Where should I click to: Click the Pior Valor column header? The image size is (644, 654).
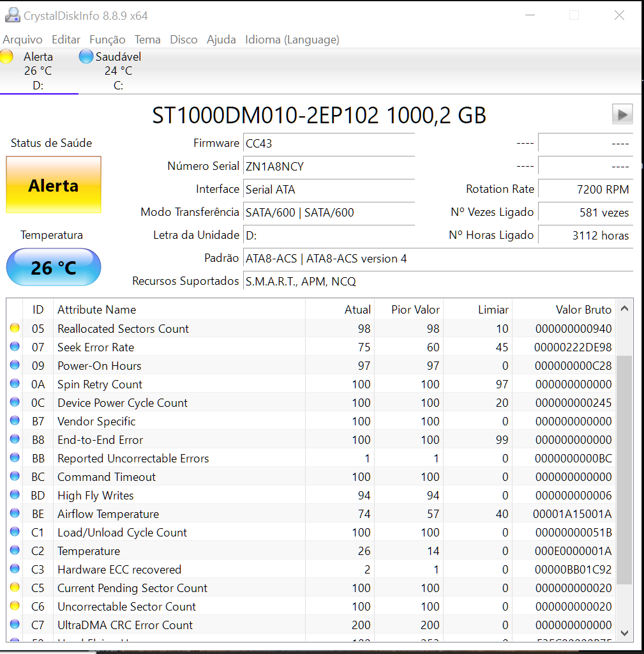coord(409,310)
